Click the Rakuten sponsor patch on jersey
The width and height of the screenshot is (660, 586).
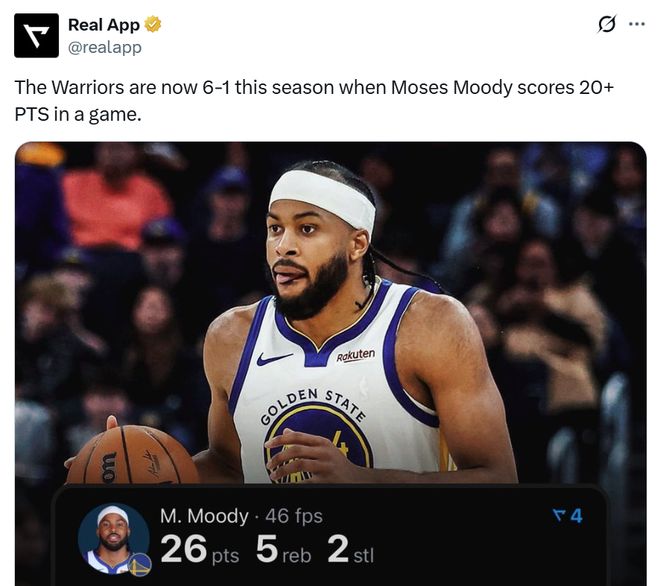(x=355, y=355)
